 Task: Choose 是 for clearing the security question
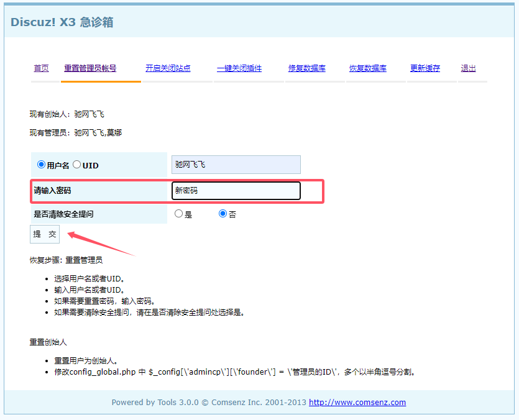pos(179,214)
